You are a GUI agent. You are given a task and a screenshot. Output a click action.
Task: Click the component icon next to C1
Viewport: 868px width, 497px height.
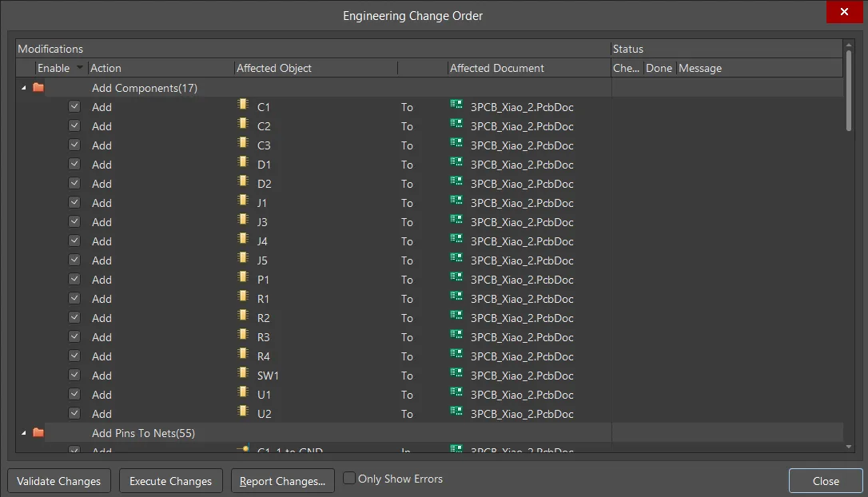(x=243, y=106)
